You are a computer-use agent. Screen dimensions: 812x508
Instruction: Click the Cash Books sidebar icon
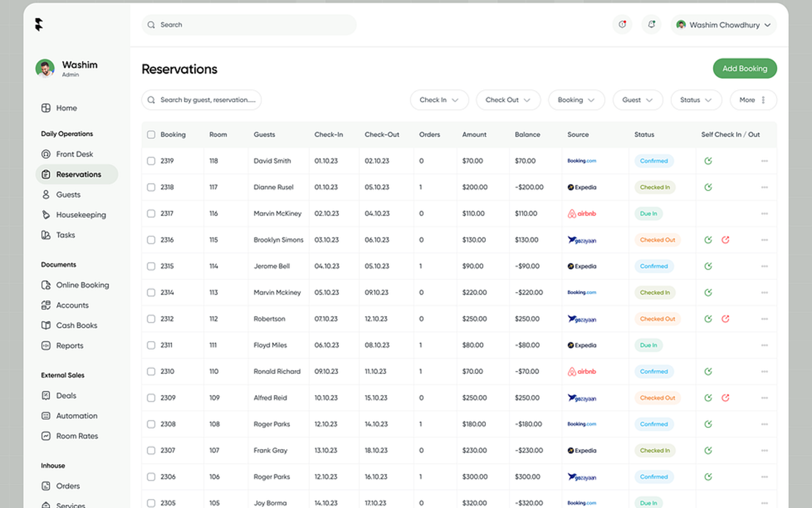[46, 325]
